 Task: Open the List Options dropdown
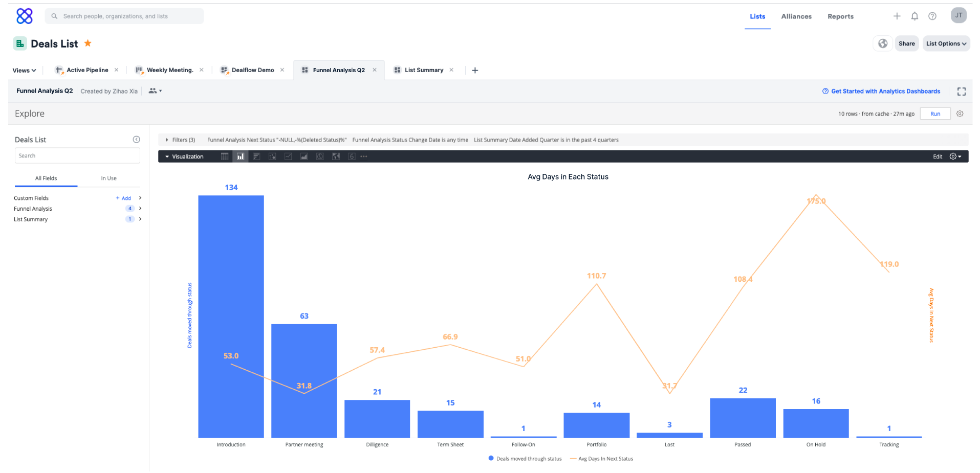[946, 43]
